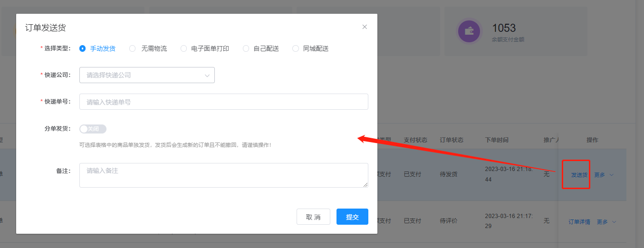Click the dropdown arrow in 快递公司 select
The height and width of the screenshot is (248, 644).
(x=207, y=75)
